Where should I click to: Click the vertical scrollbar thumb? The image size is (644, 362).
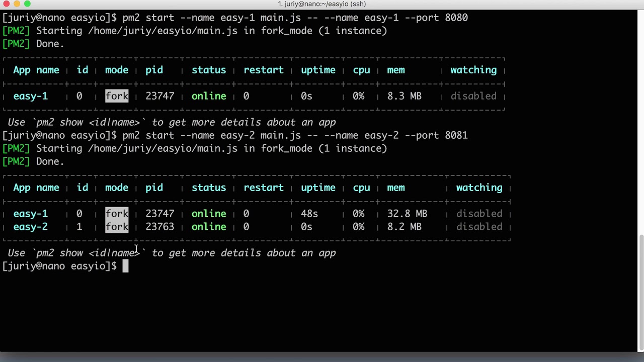(x=640, y=294)
